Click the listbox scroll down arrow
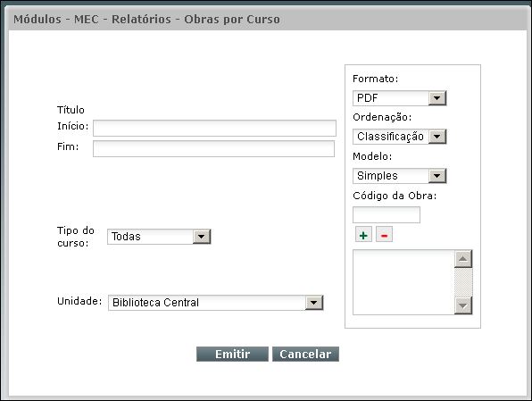 463,305
